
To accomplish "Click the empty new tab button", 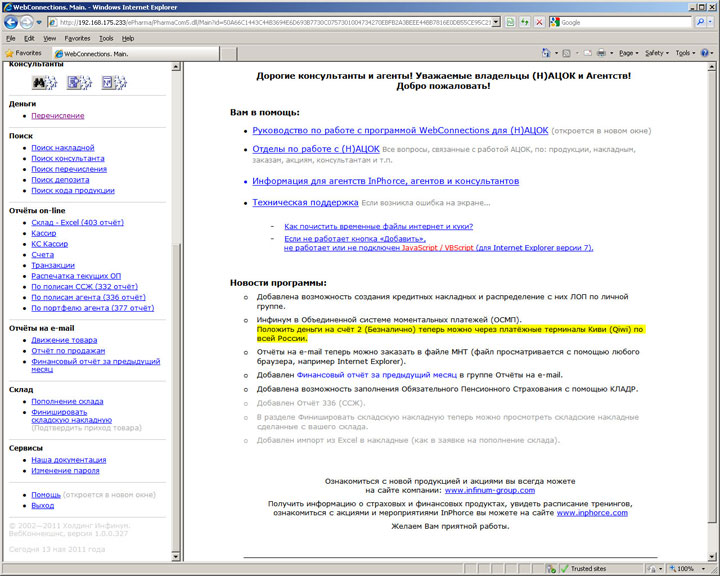I will [x=228, y=54].
